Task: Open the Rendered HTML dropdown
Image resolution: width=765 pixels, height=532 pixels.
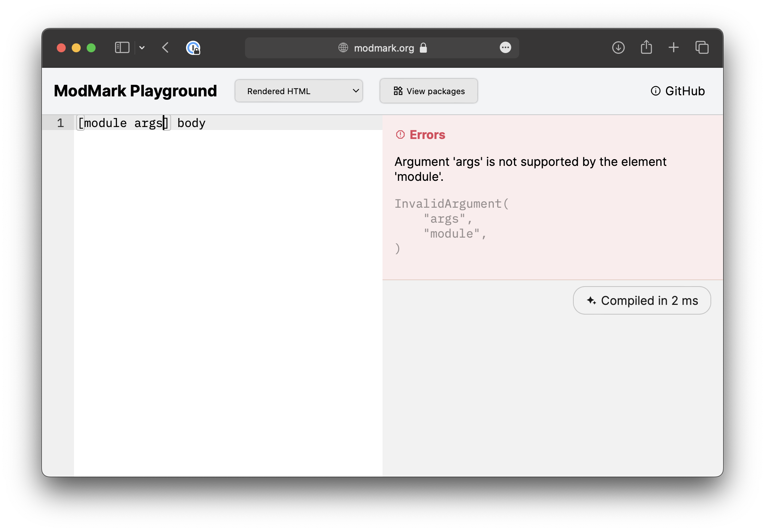Action: point(298,91)
